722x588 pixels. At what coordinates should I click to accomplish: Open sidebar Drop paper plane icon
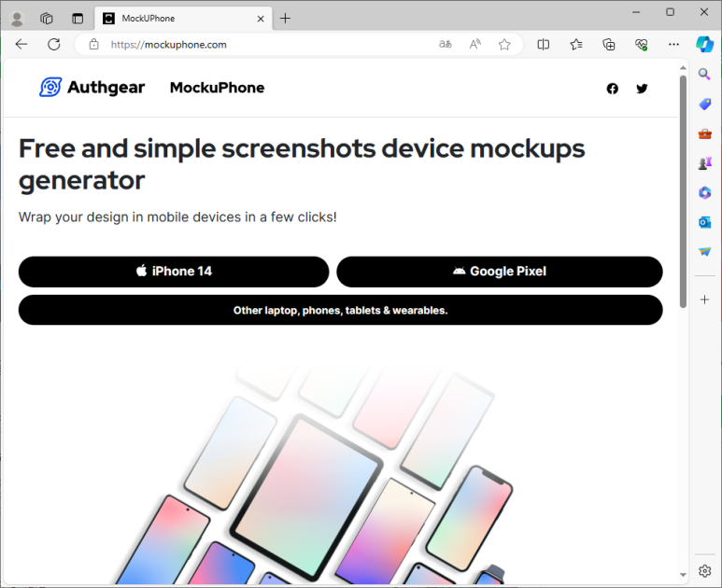tap(704, 252)
